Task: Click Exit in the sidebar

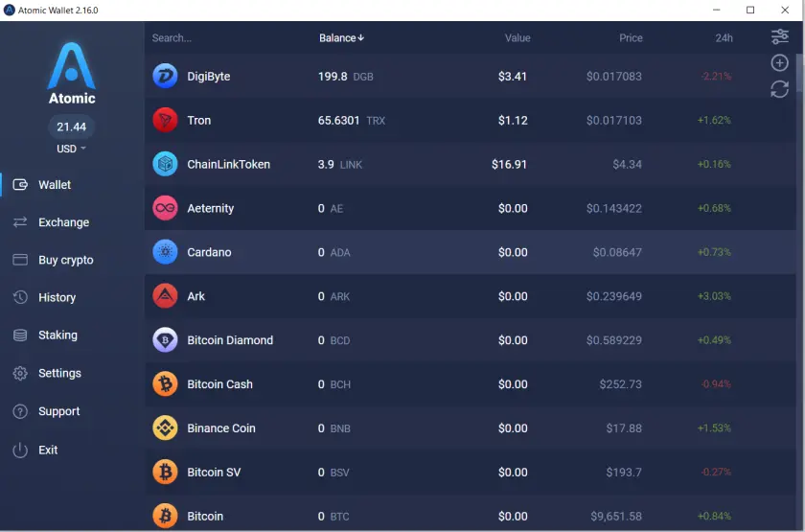Action: (34, 450)
